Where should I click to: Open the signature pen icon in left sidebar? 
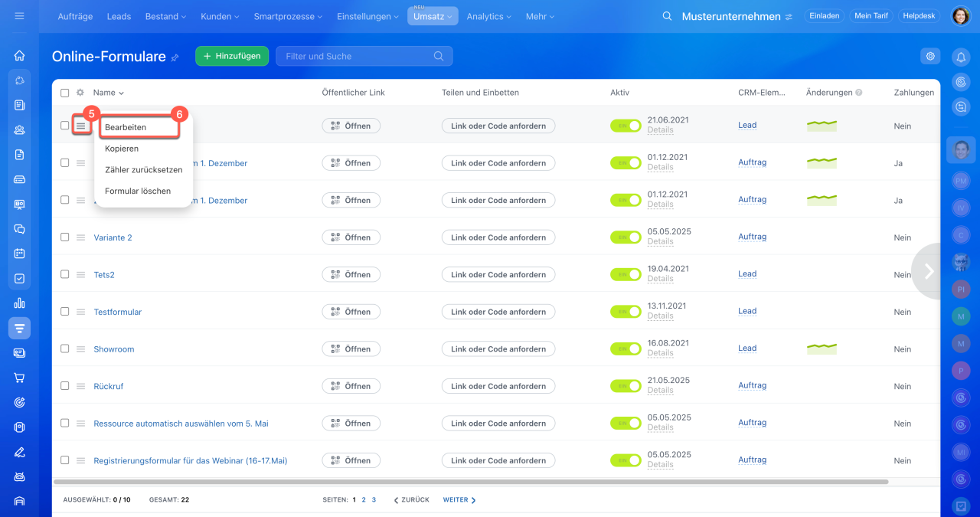[19, 452]
